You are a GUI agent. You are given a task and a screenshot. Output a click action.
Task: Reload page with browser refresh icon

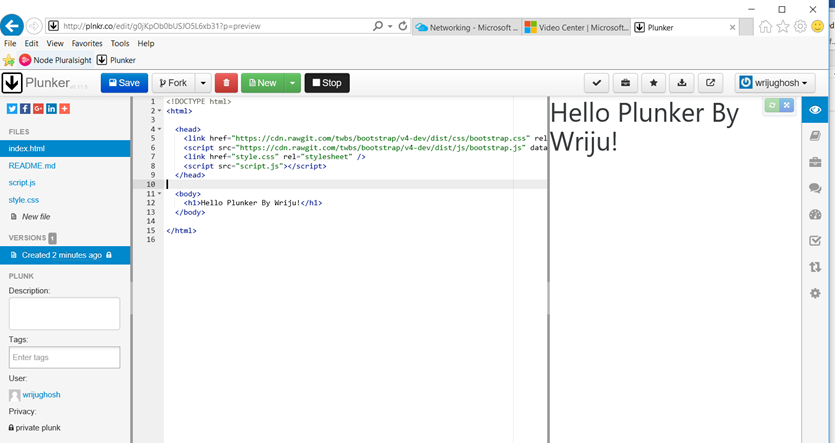coord(403,26)
